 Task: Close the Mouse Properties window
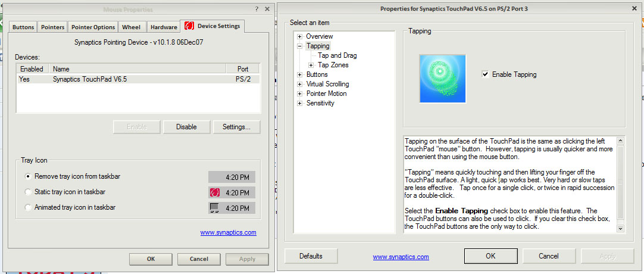pos(267,9)
